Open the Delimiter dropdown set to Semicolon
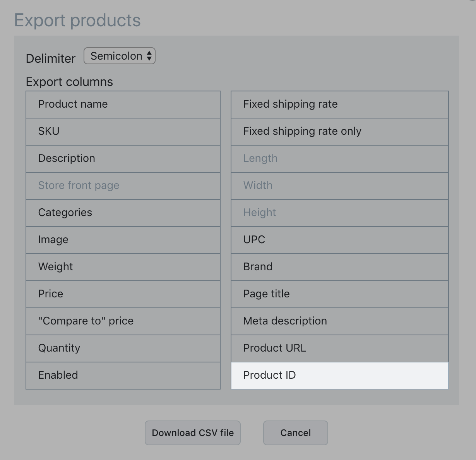Viewport: 476px width, 460px height. pos(120,56)
